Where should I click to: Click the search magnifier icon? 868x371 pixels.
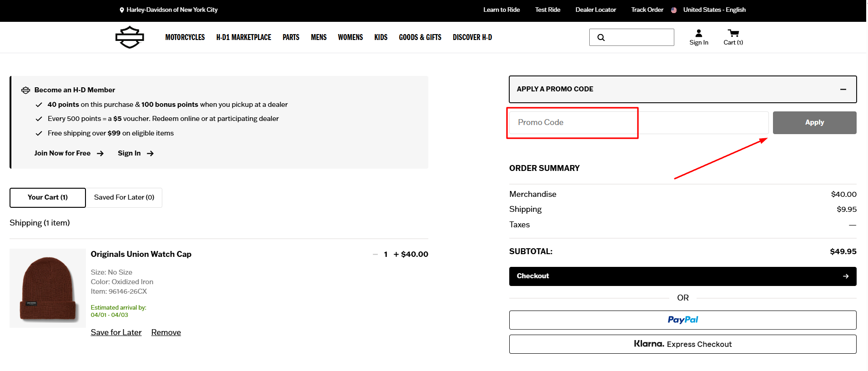(x=601, y=38)
